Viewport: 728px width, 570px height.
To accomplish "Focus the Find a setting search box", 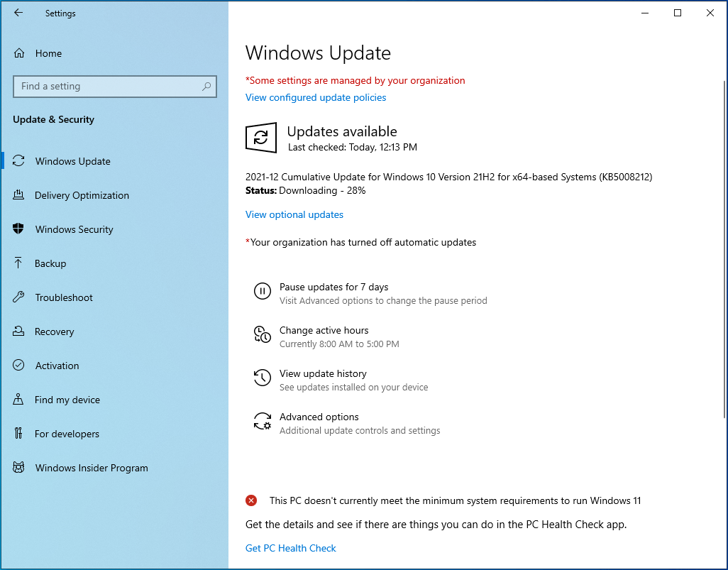I will coord(106,87).
